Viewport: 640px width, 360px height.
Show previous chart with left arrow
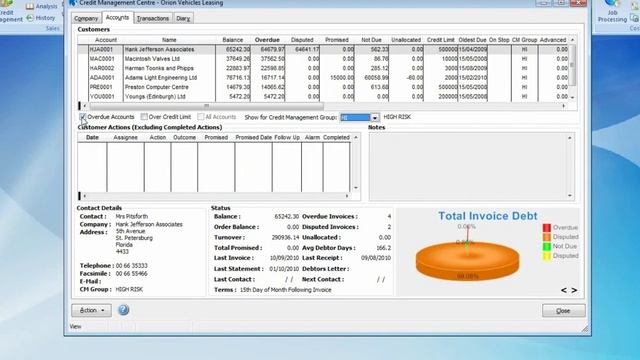pos(564,290)
